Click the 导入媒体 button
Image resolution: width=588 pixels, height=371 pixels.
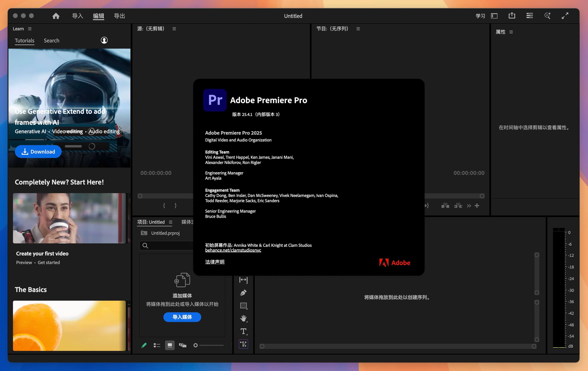click(182, 317)
